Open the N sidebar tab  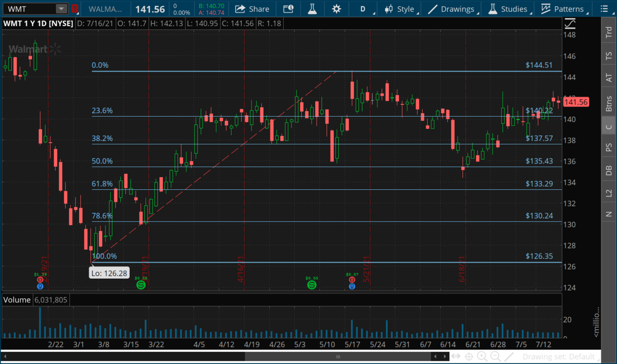[x=609, y=214]
